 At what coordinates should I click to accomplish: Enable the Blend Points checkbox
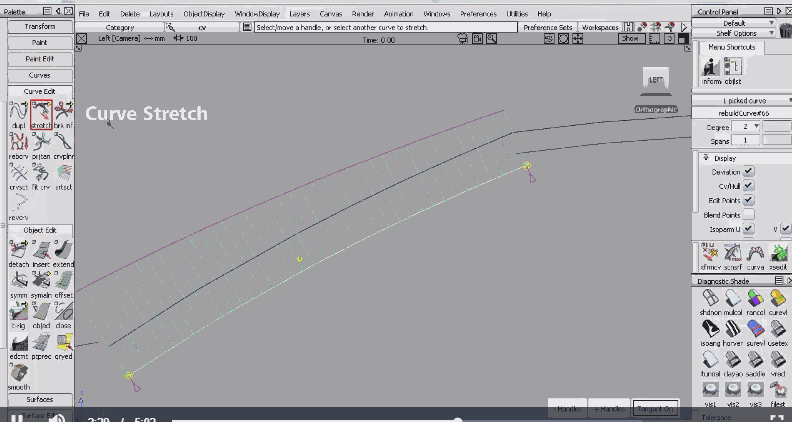(x=748, y=215)
